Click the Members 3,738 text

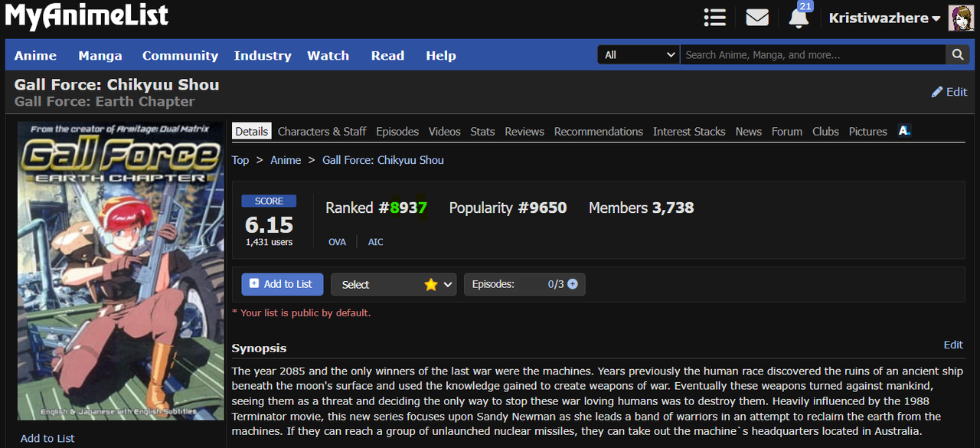tap(641, 208)
